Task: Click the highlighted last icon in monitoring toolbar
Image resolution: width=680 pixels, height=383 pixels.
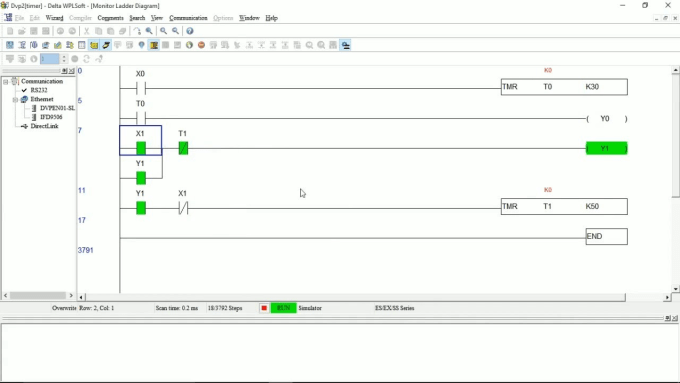Action: pyautogui.click(x=346, y=45)
